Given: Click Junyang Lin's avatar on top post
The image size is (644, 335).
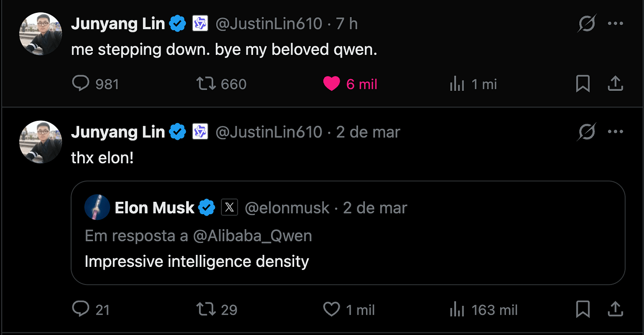Looking at the screenshot, I should (x=40, y=34).
